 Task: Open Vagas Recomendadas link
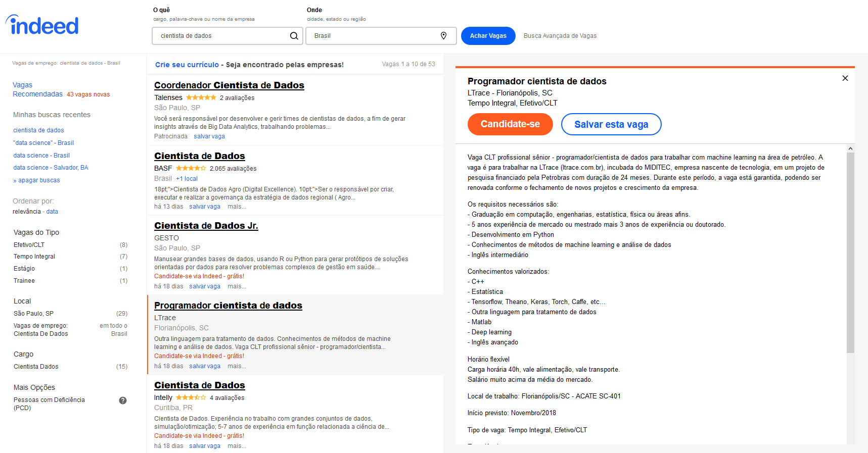click(x=37, y=89)
